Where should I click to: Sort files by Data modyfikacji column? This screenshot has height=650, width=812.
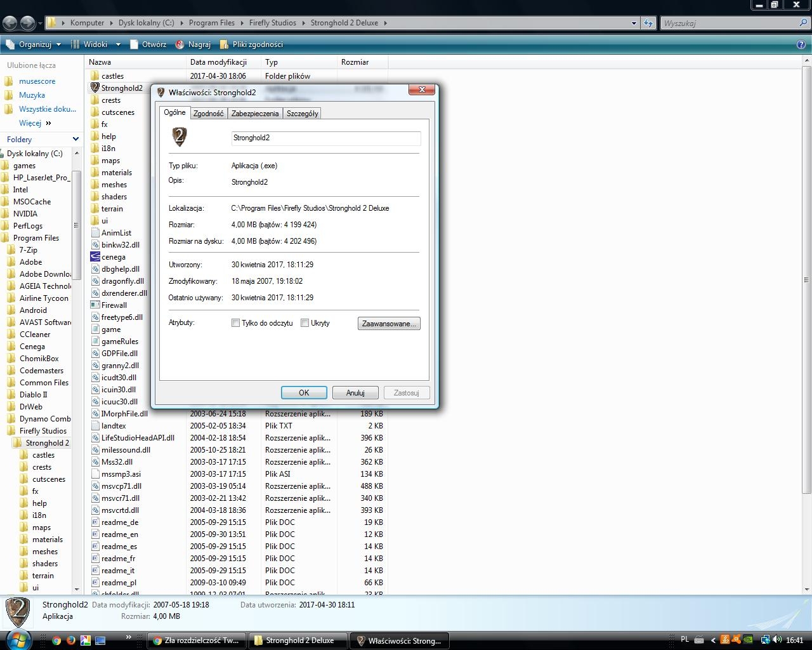click(223, 62)
